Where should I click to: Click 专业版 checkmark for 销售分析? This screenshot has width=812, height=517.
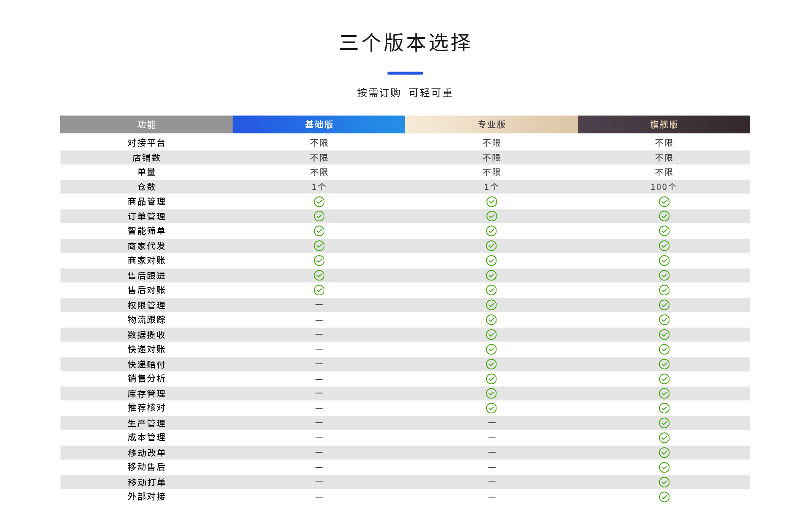pyautogui.click(x=491, y=379)
